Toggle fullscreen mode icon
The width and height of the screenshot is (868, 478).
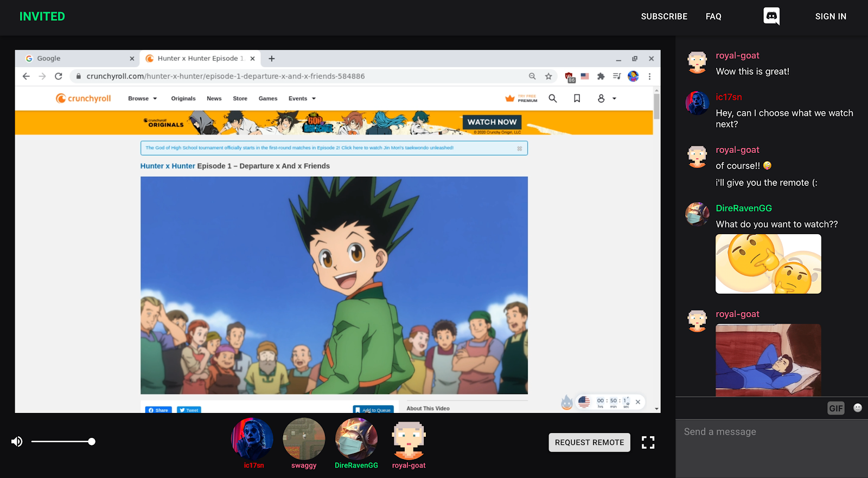tap(648, 442)
